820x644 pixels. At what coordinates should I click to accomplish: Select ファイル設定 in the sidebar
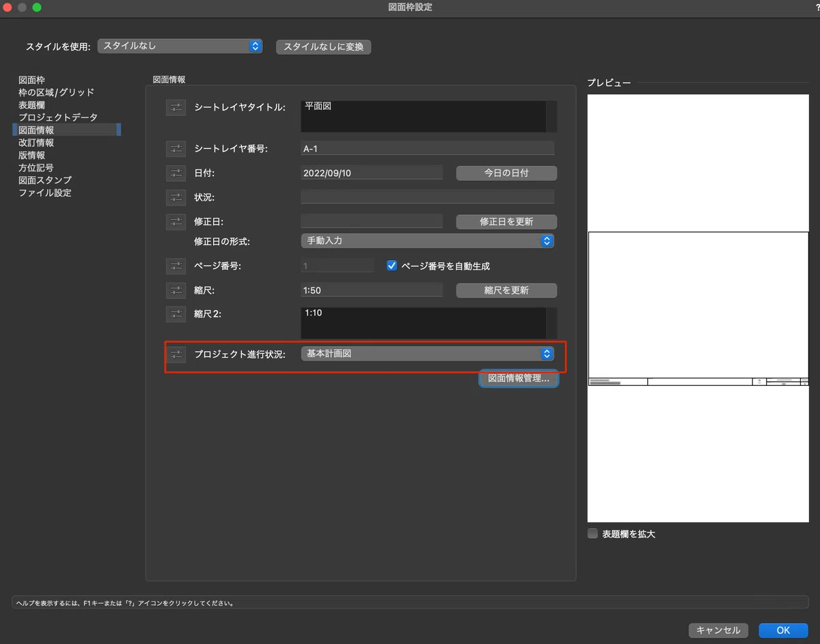tap(45, 193)
